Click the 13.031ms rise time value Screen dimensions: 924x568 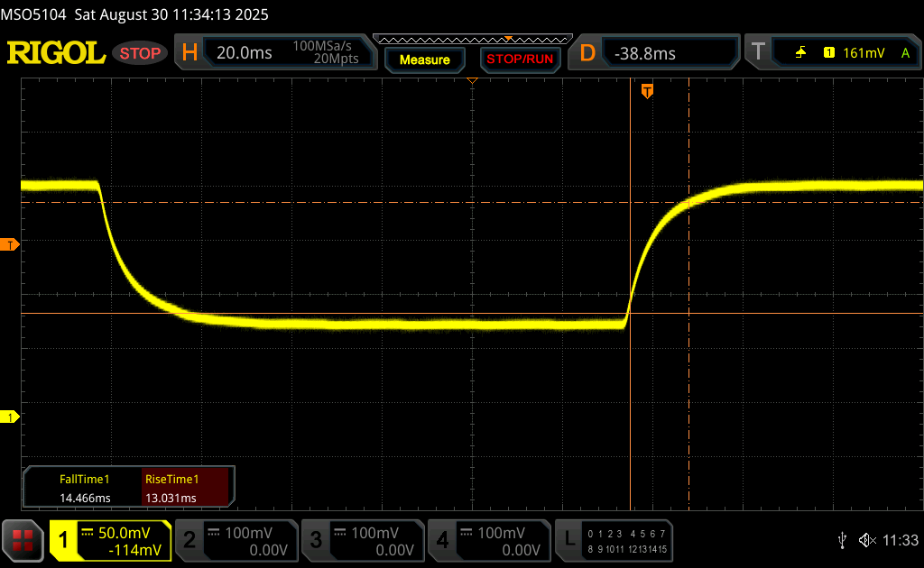pos(171,498)
